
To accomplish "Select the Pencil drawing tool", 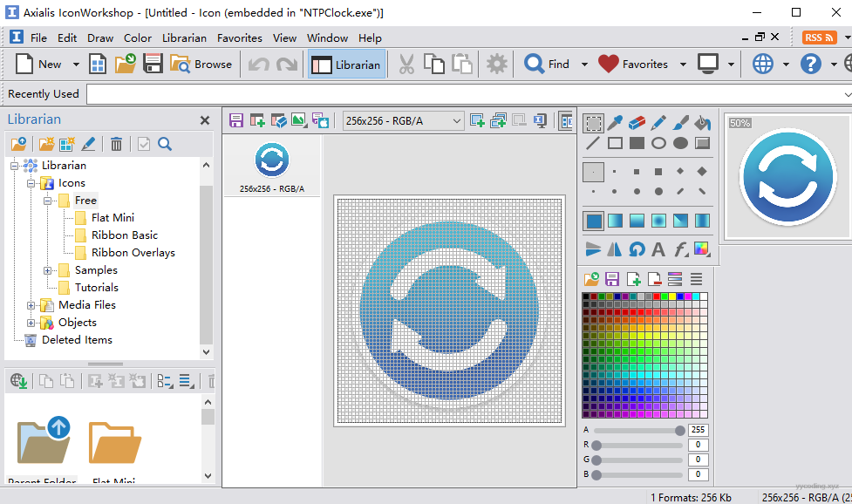I will click(658, 123).
